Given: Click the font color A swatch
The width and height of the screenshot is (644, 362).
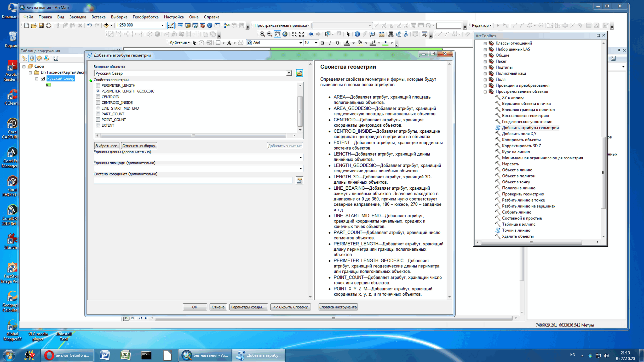Looking at the screenshot, I should pyautogui.click(x=347, y=43).
